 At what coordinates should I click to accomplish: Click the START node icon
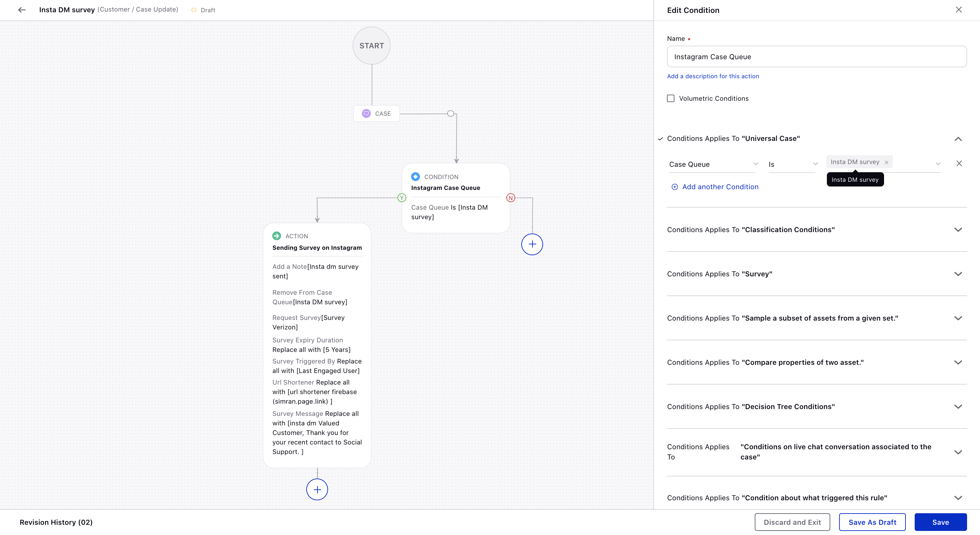tap(370, 46)
